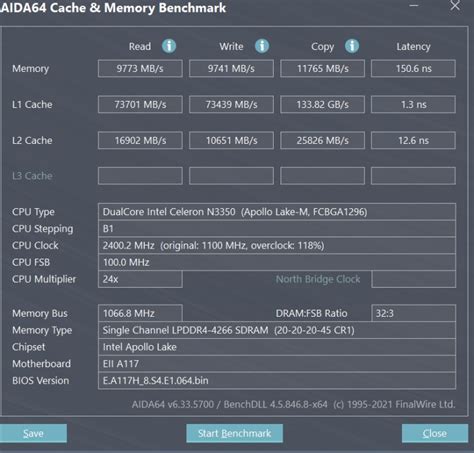Click the greyed L3 Cache label
474x453 pixels.
coord(32,176)
